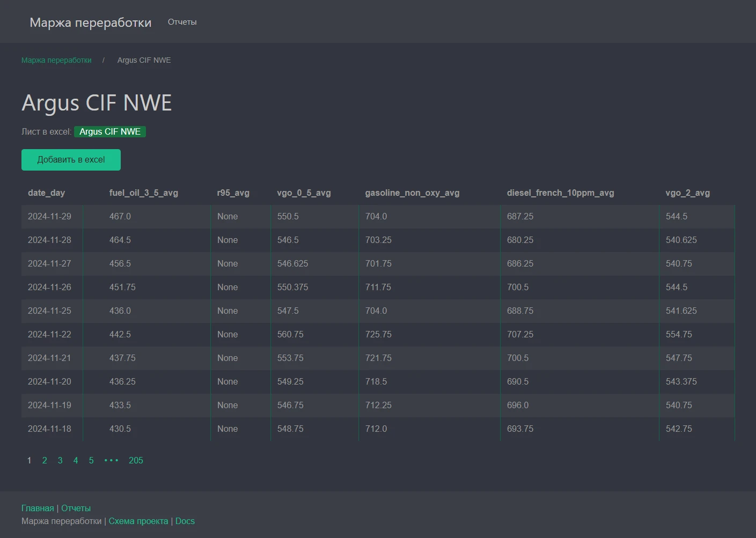The height and width of the screenshot is (538, 756).
Task: Jump to last page 205
Action: tap(136, 460)
